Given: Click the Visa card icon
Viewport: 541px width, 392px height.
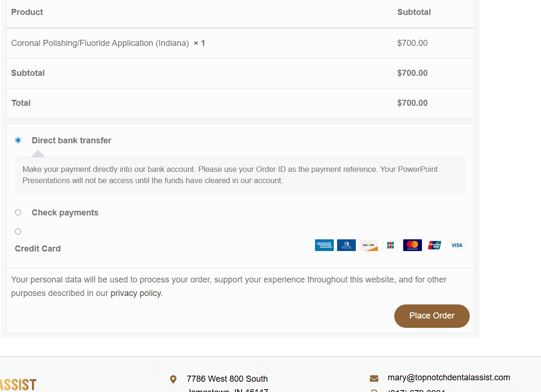Looking at the screenshot, I should click(x=457, y=245).
